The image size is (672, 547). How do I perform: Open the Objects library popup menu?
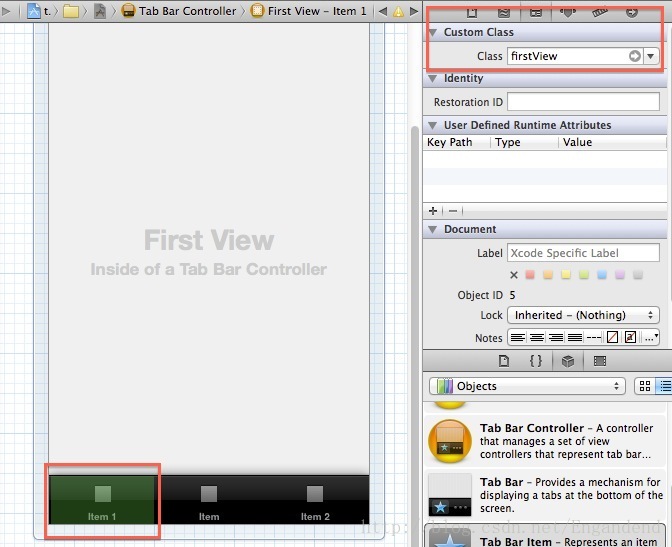(x=527, y=386)
